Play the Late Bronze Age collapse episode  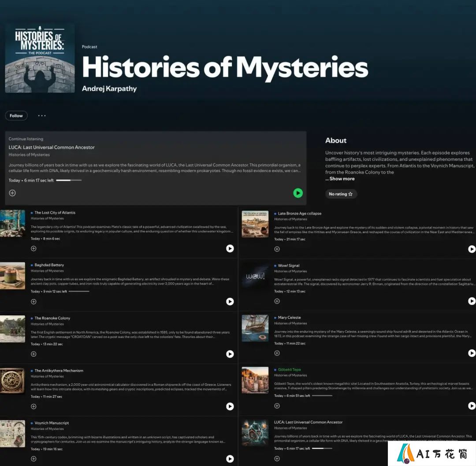pos(472,249)
